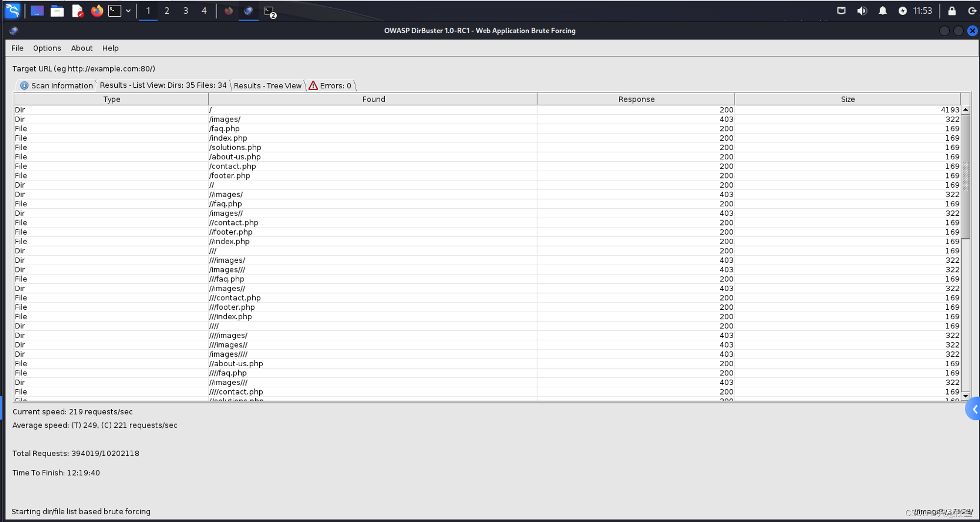The height and width of the screenshot is (522, 980).
Task: Select the ///index.php row
Action: [x=487, y=317]
